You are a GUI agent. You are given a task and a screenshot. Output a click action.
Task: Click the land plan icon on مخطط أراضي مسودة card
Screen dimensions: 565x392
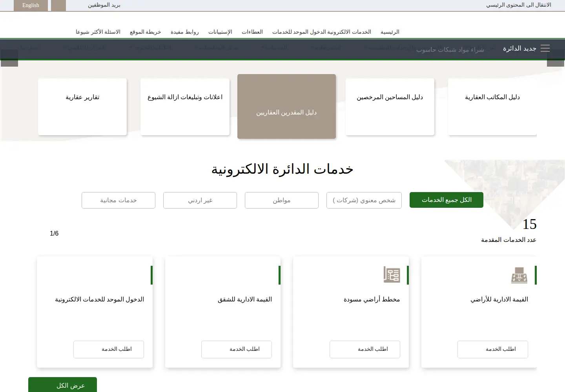click(x=392, y=274)
